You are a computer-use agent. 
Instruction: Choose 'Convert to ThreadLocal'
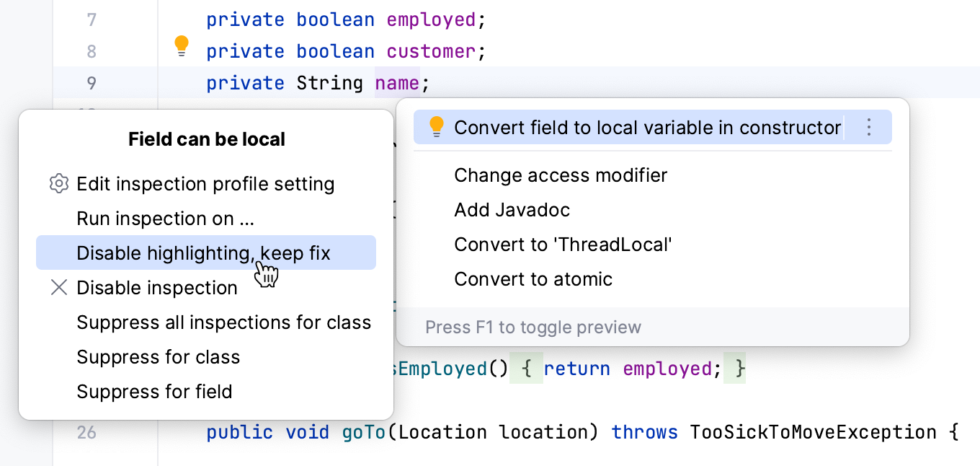pos(564,245)
